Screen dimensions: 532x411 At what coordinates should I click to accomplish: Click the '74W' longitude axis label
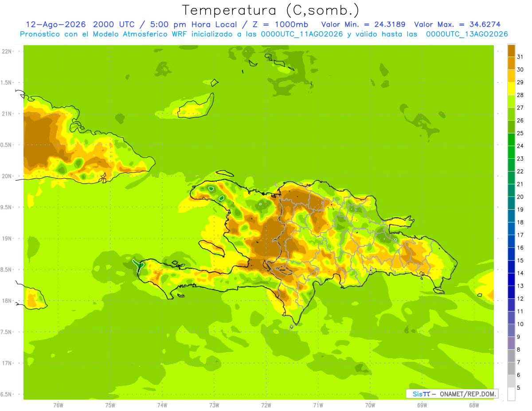point(162,405)
